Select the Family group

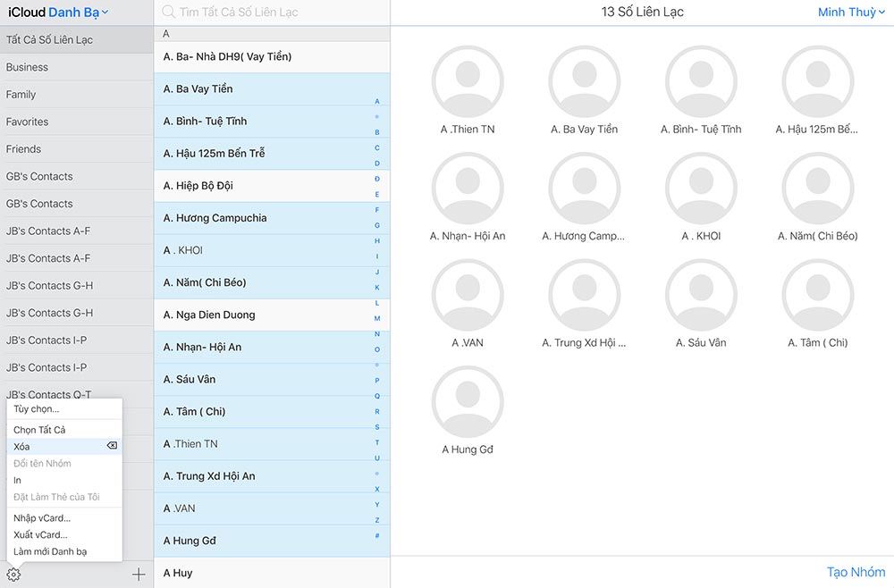(x=77, y=95)
